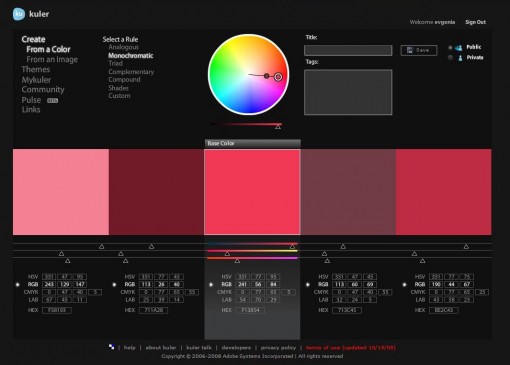Viewport: 510px width, 365px height.
Task: Click the HEX field showing F13854
Action: click(x=250, y=310)
